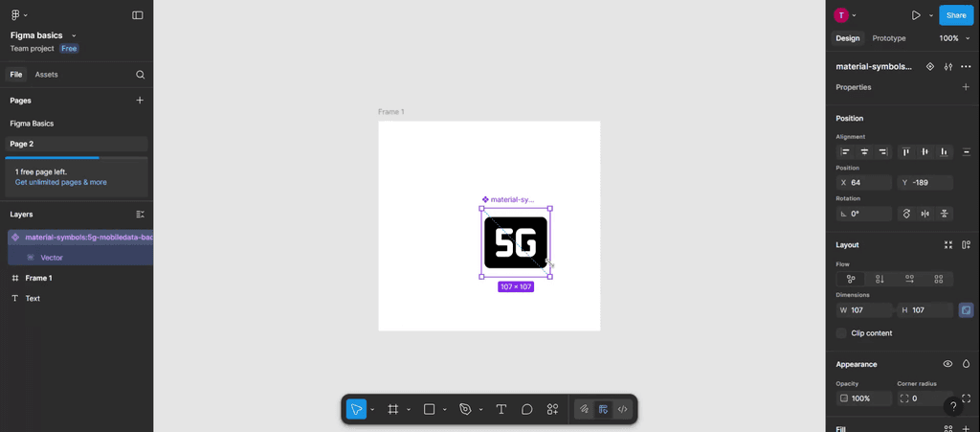Click the resize to fit icon in Layout
This screenshot has width=980, height=432.
coord(948,244)
